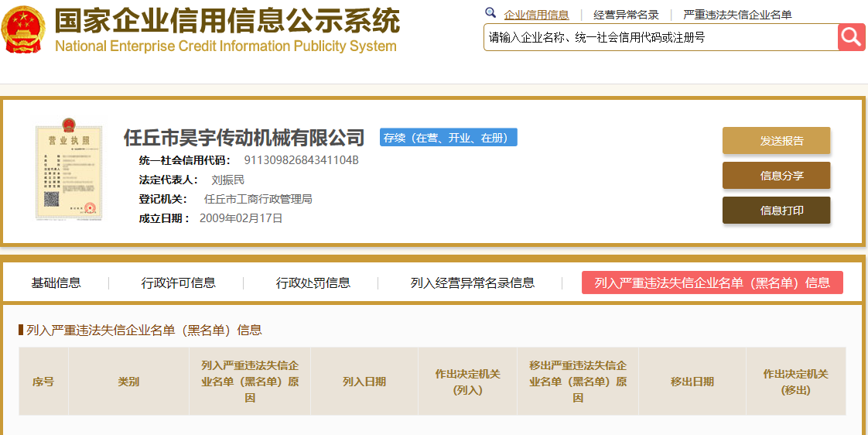Click the national emblem logo
This screenshot has width=868, height=435.
tap(23, 29)
